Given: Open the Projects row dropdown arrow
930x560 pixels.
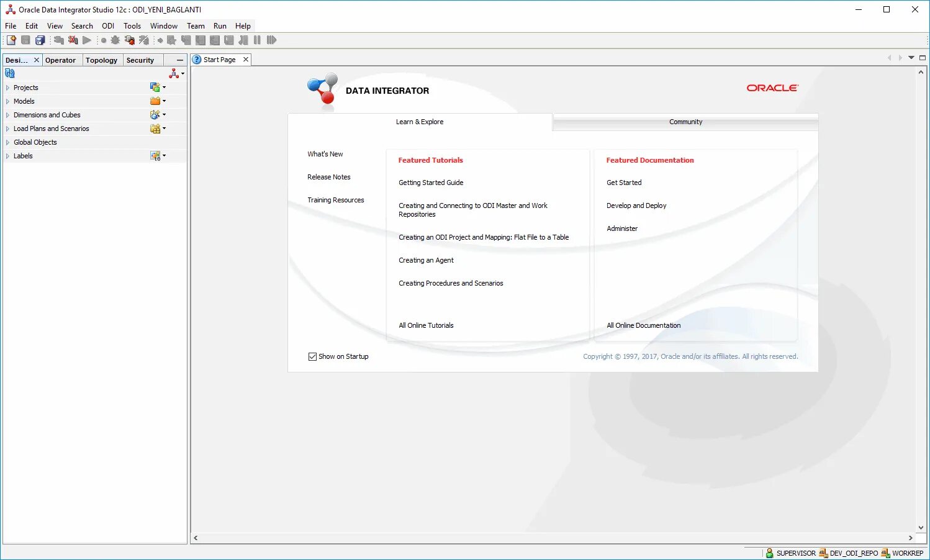Looking at the screenshot, I should click(x=165, y=88).
